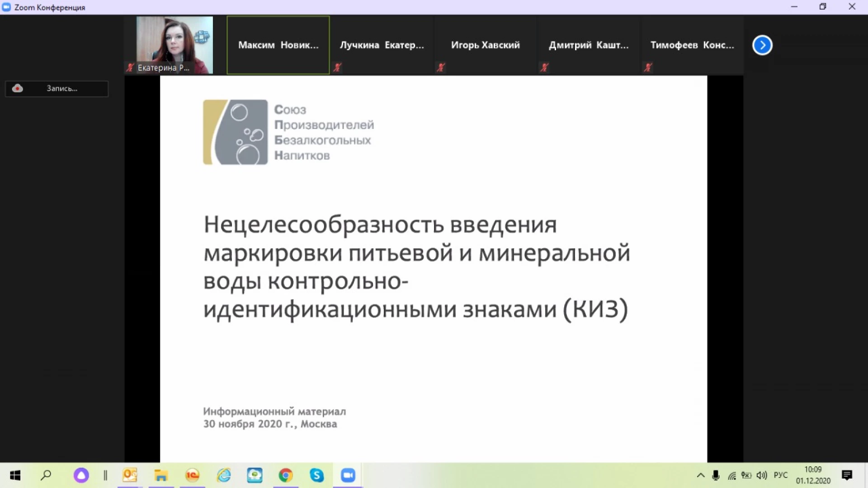Click cloud recording icon
This screenshot has width=868, height=488.
coord(18,88)
